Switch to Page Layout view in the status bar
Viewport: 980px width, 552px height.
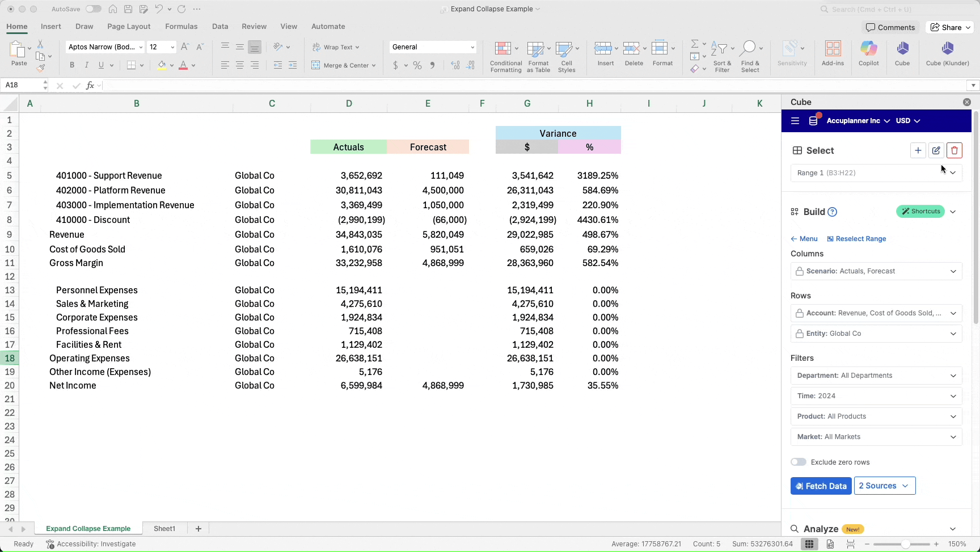pyautogui.click(x=830, y=544)
